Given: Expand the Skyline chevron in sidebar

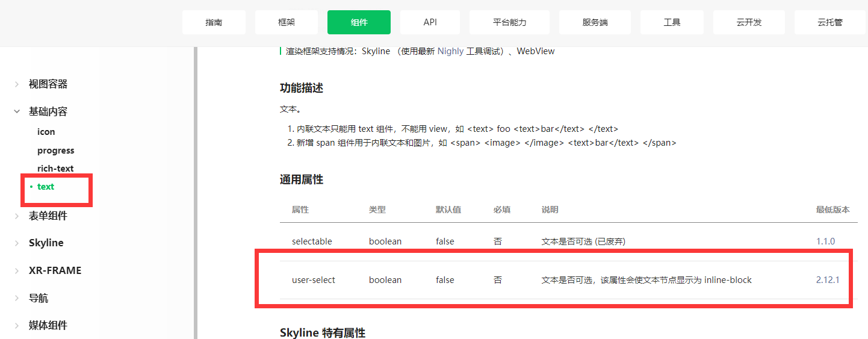Looking at the screenshot, I should (x=17, y=243).
